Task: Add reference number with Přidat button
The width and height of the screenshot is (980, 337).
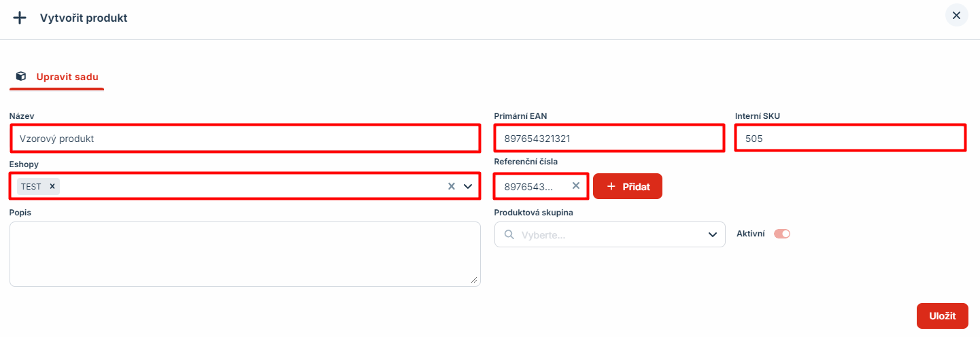Action: 628,186
